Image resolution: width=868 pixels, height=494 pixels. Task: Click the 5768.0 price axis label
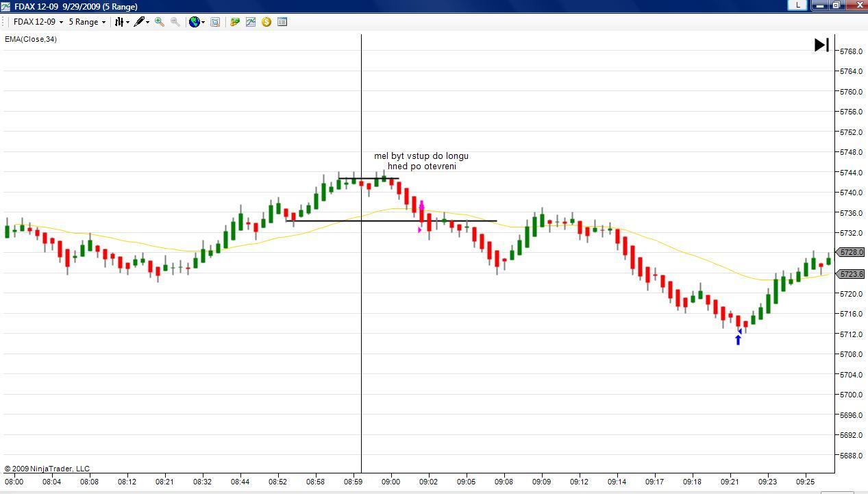[852, 51]
